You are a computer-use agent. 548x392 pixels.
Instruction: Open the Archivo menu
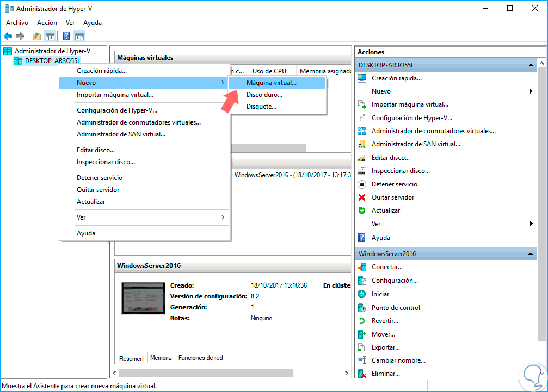point(17,23)
